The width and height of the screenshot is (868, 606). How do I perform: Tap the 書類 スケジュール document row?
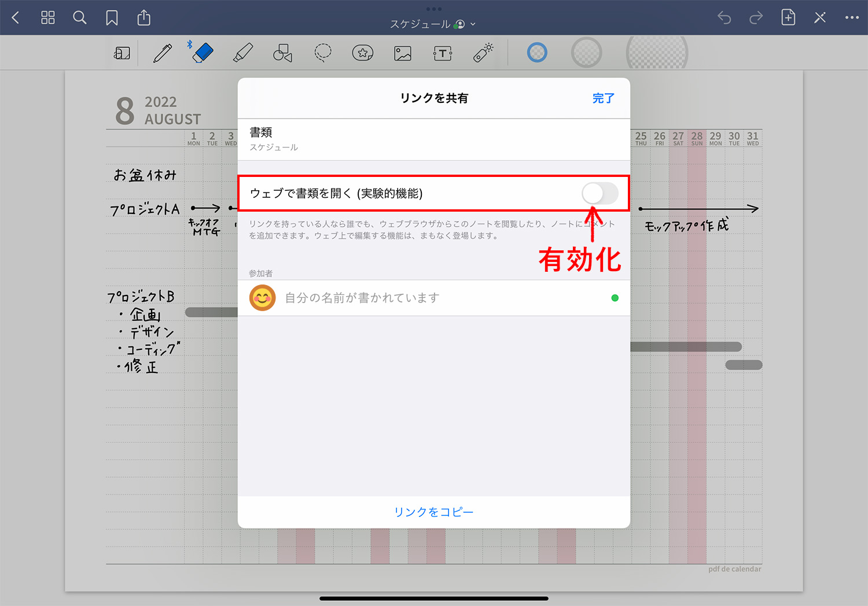point(434,139)
